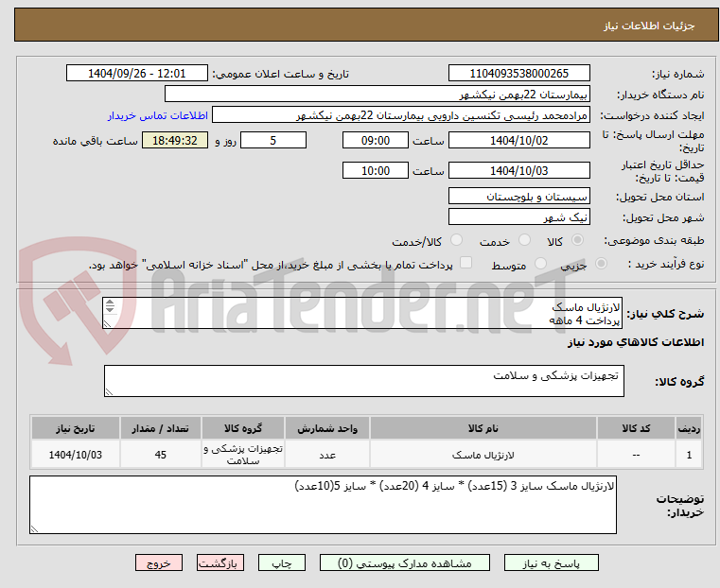Open مشاهده مدارک پیوستی (0) button
Viewport: 720px width, 588px height.
(405, 563)
